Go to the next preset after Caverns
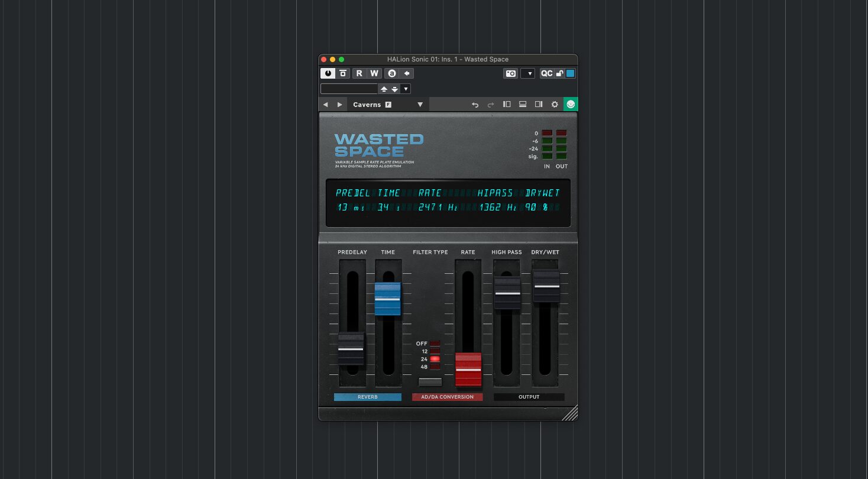 pos(339,105)
